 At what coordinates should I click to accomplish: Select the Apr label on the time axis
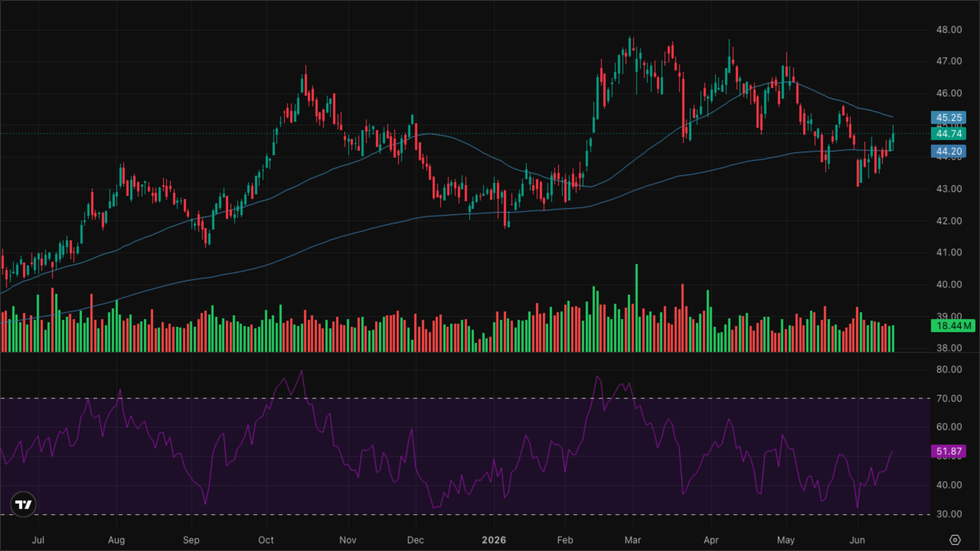711,540
